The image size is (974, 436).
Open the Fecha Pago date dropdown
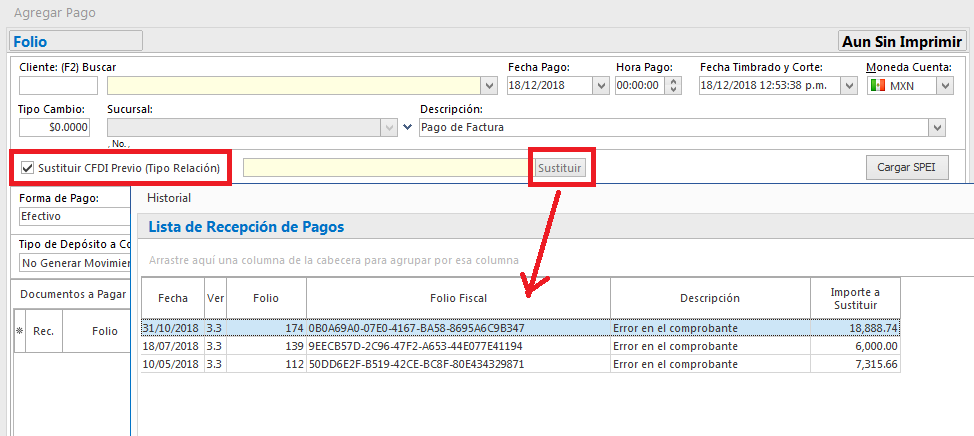pos(600,86)
